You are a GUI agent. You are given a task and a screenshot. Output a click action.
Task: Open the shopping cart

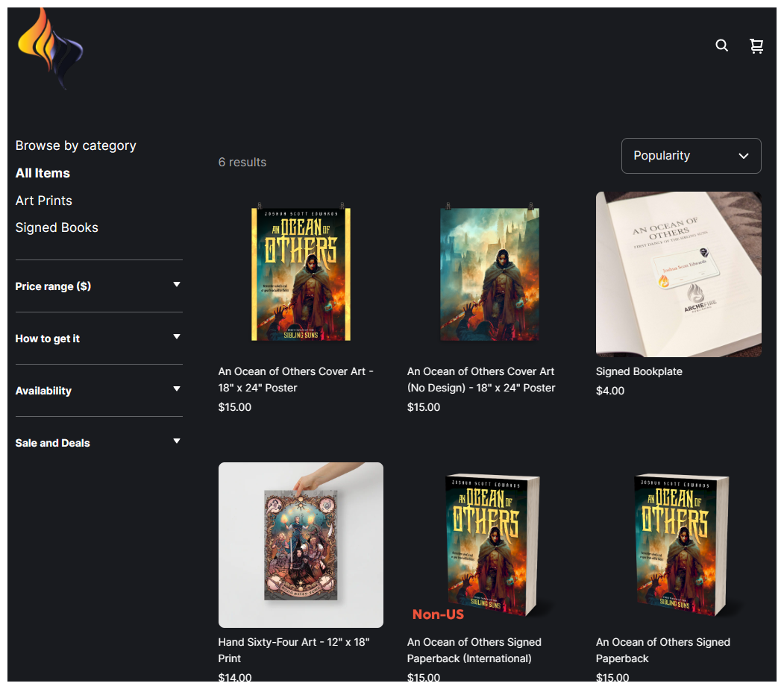[x=756, y=46]
